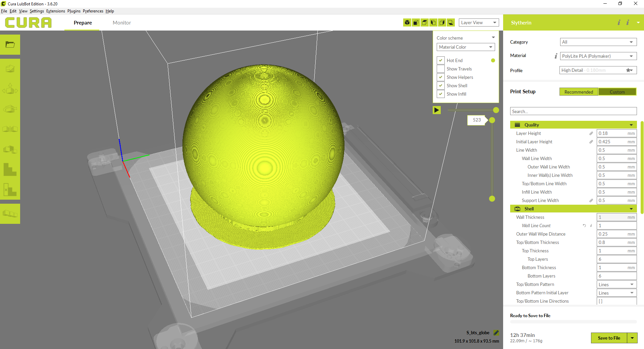Open the Save to File options arrow
Image resolution: width=644 pixels, height=349 pixels.
pyautogui.click(x=632, y=338)
